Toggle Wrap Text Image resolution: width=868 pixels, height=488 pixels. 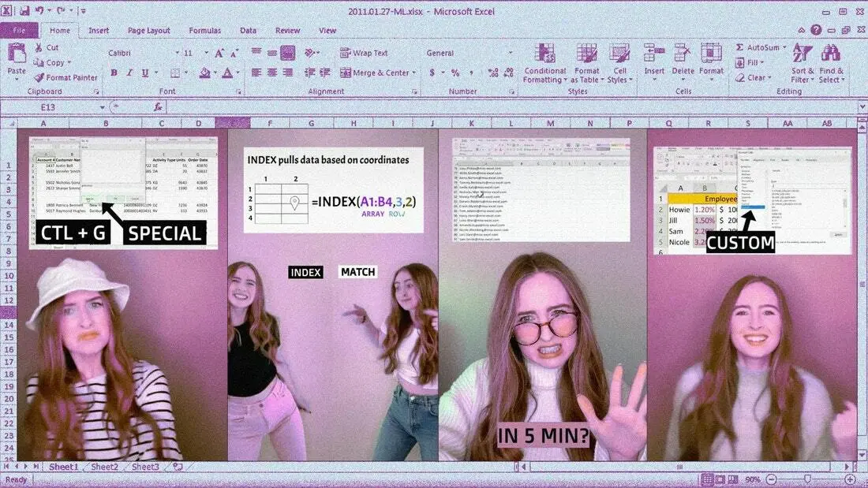click(364, 53)
